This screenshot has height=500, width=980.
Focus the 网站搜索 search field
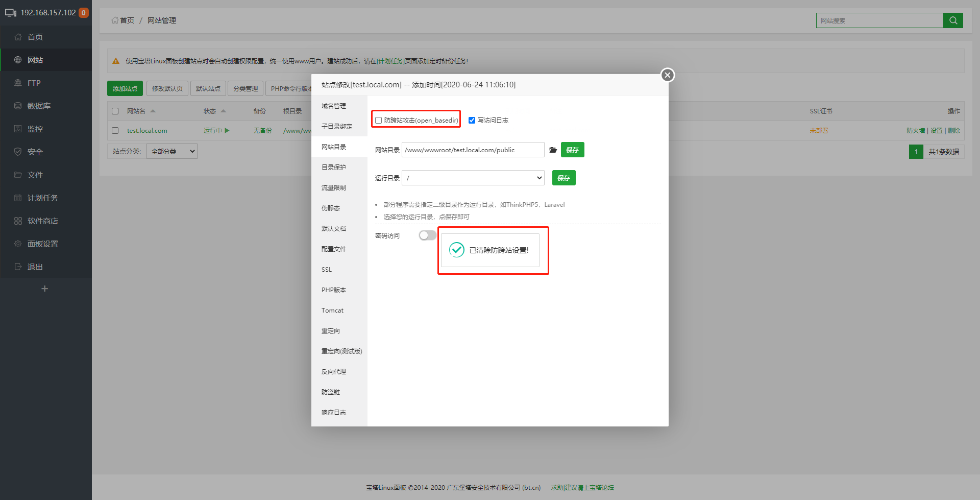[880, 20]
